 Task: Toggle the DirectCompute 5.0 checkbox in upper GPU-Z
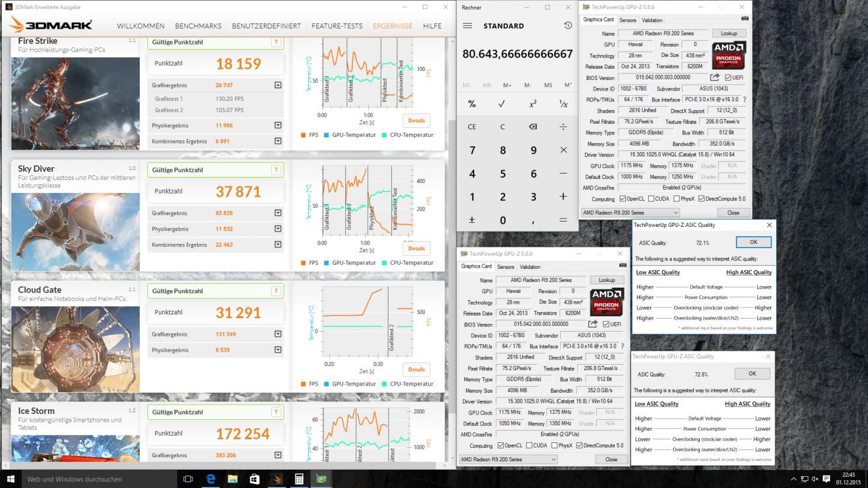(x=701, y=199)
